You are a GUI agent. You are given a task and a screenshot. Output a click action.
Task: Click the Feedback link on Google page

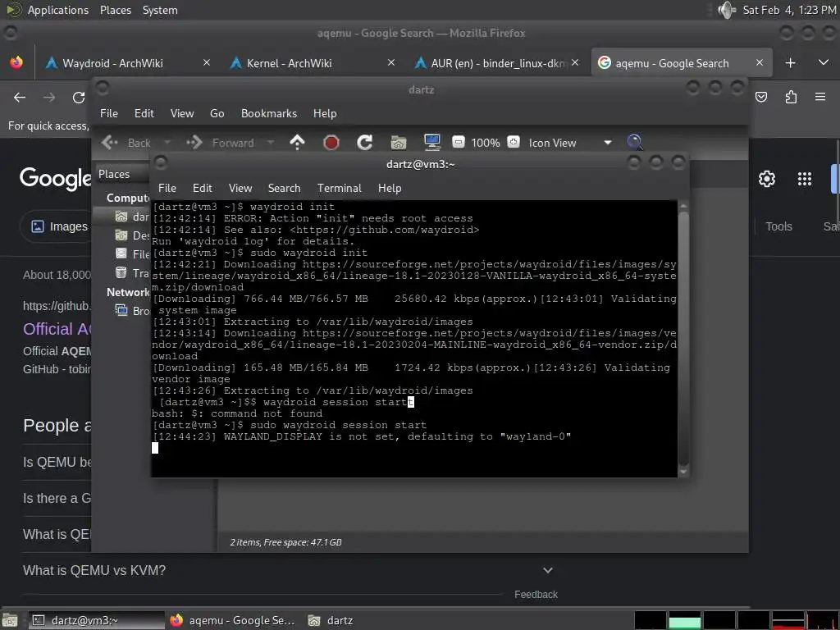pos(536,595)
